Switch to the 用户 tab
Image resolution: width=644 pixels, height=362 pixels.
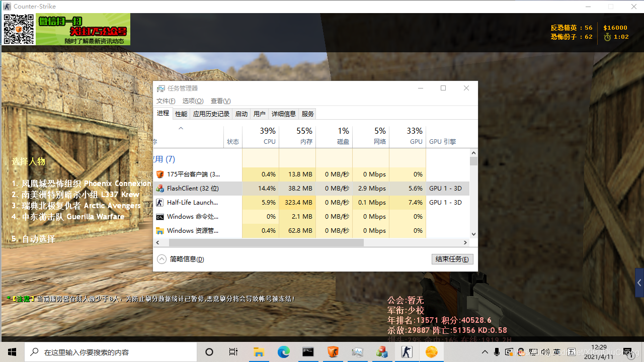260,114
